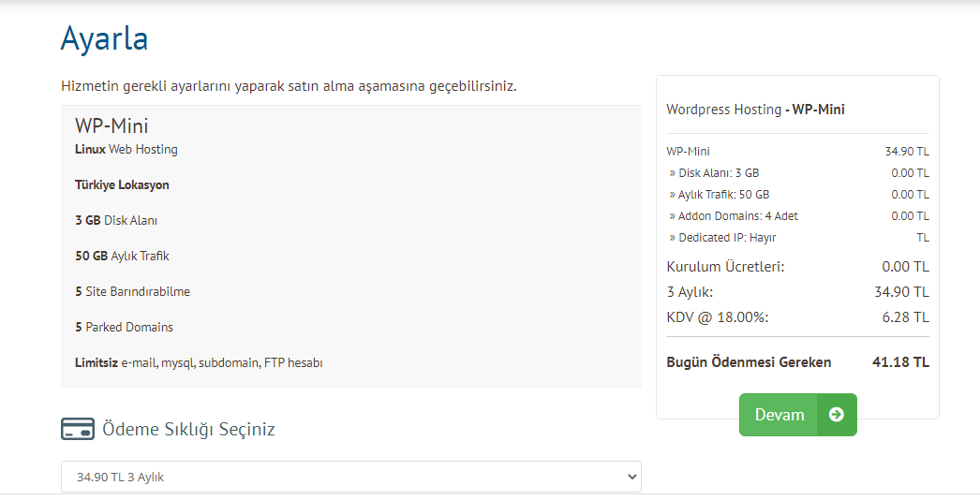This screenshot has width=980, height=500.
Task: Click the Wordpress Hosting summary title
Action: pos(755,110)
